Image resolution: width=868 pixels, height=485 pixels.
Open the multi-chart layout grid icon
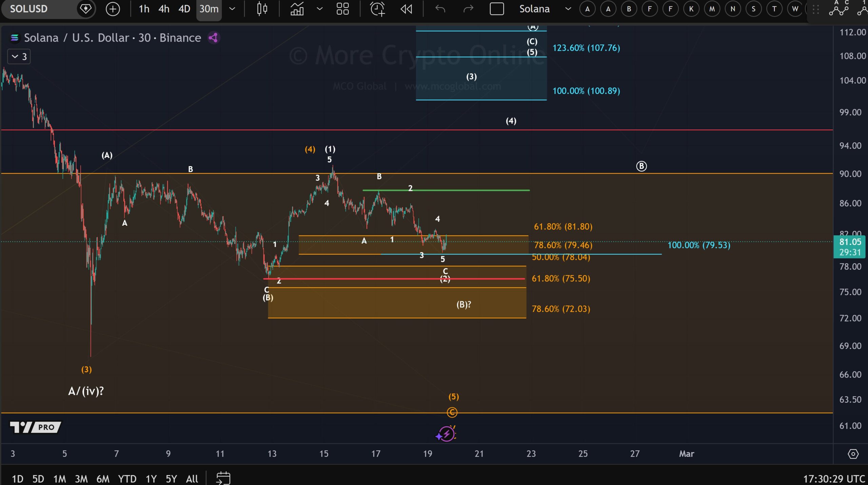pos(342,9)
